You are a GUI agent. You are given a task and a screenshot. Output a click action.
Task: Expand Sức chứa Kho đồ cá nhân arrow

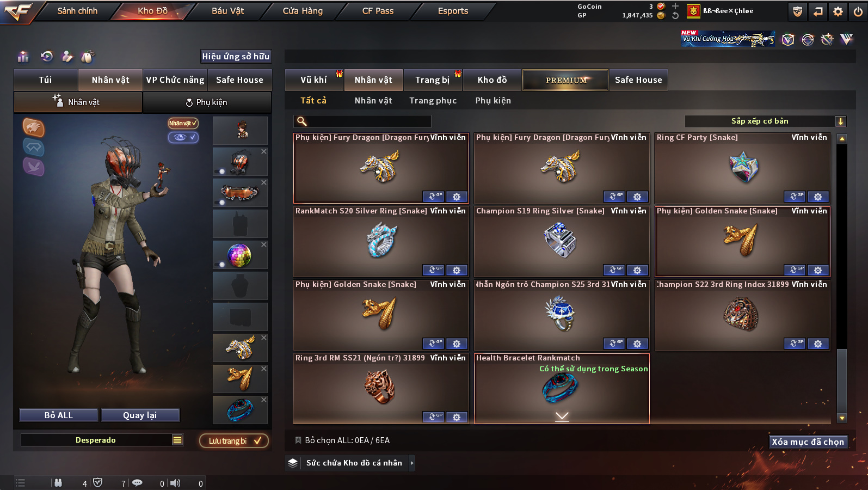[x=412, y=463]
